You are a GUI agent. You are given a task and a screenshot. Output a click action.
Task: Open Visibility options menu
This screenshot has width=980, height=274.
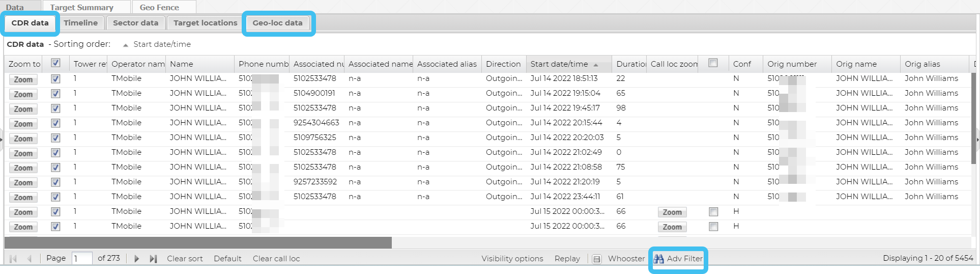(x=512, y=259)
